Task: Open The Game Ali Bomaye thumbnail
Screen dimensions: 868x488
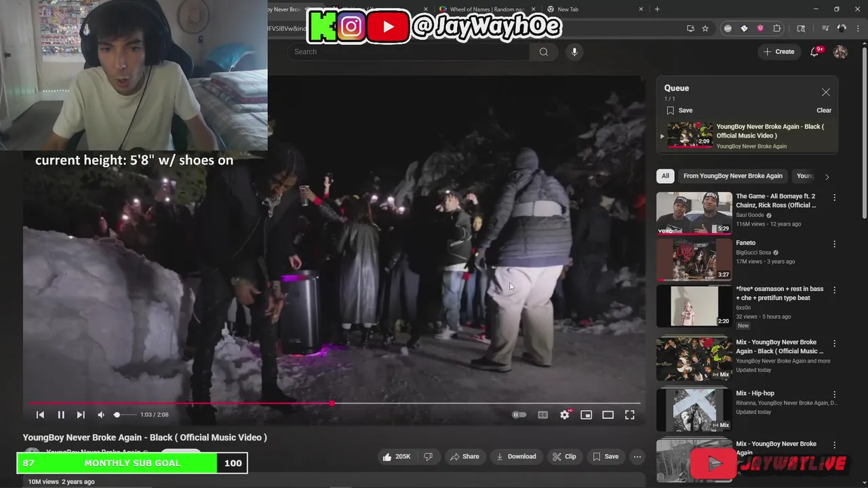Action: click(x=694, y=213)
